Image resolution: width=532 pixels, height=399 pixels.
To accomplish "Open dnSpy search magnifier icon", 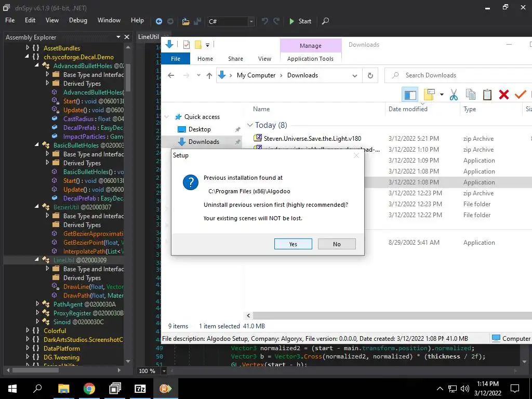I will click(325, 21).
